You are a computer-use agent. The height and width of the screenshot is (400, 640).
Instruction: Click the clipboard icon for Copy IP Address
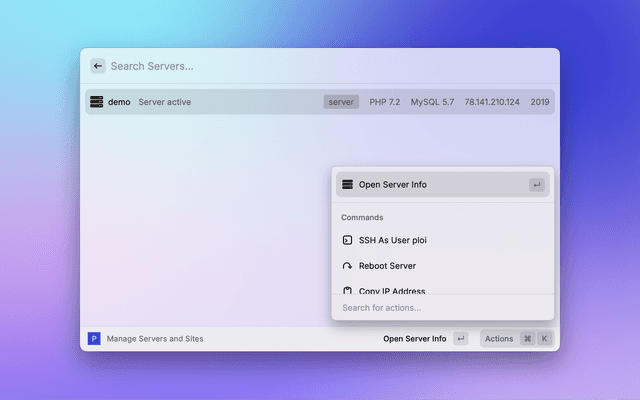coord(347,290)
